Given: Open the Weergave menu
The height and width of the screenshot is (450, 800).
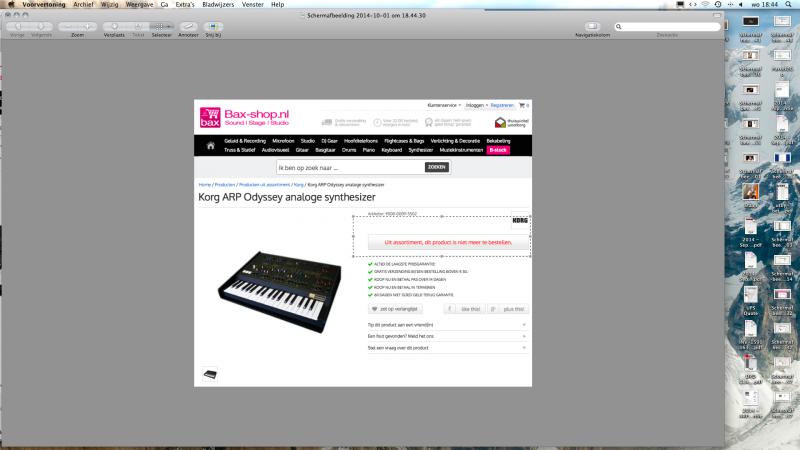Looking at the screenshot, I should pyautogui.click(x=139, y=4).
